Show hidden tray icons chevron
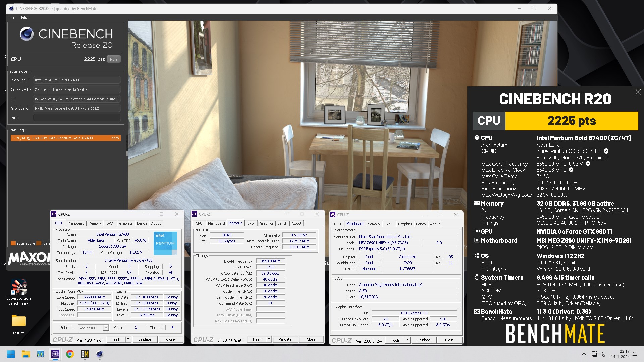The image size is (644, 362). (x=584, y=354)
